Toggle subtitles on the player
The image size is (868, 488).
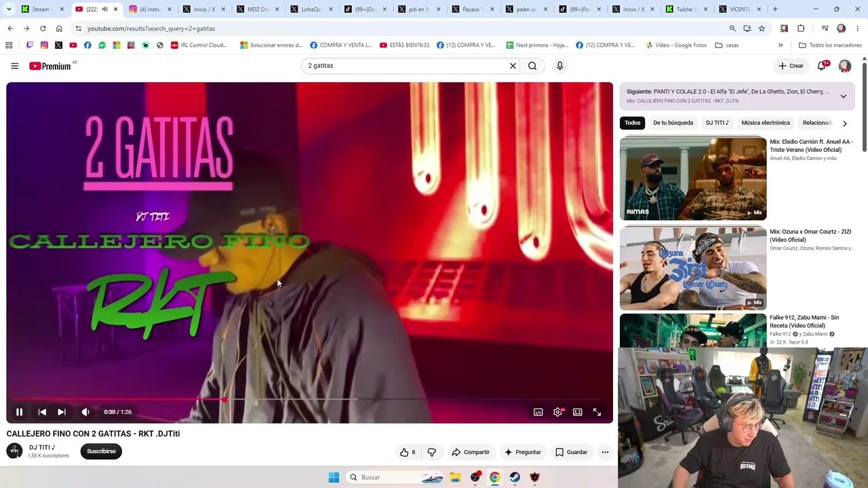(x=538, y=412)
